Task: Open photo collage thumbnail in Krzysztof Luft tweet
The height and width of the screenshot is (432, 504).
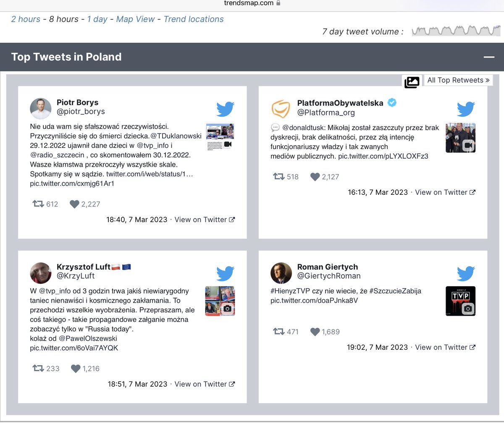Action: click(x=220, y=301)
